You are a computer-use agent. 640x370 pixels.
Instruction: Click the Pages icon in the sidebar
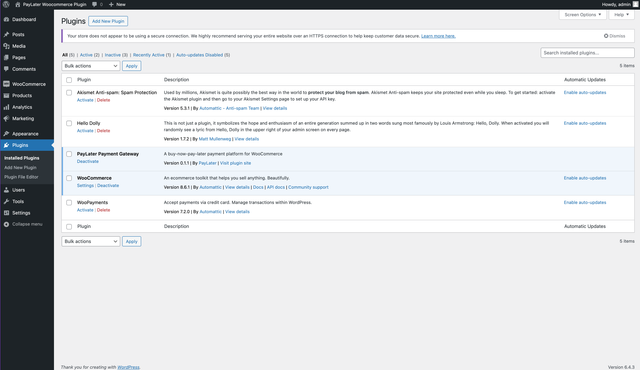pyautogui.click(x=6, y=58)
